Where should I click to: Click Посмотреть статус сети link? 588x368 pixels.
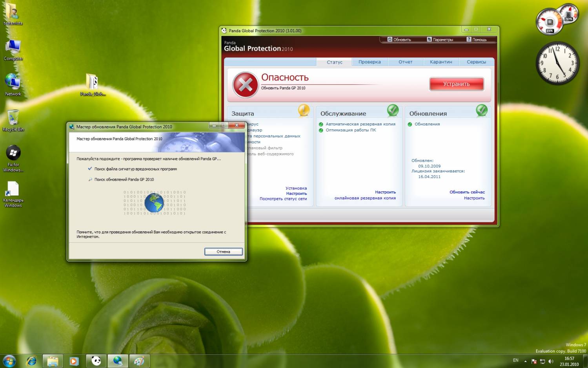(x=283, y=199)
